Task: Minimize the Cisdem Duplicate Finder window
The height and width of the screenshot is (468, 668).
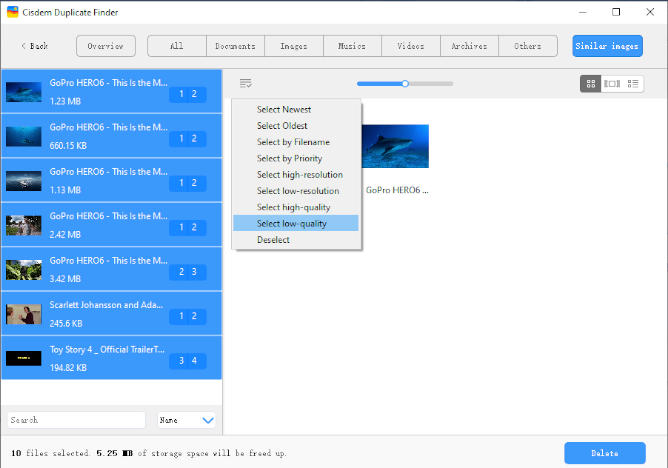Action: 583,12
